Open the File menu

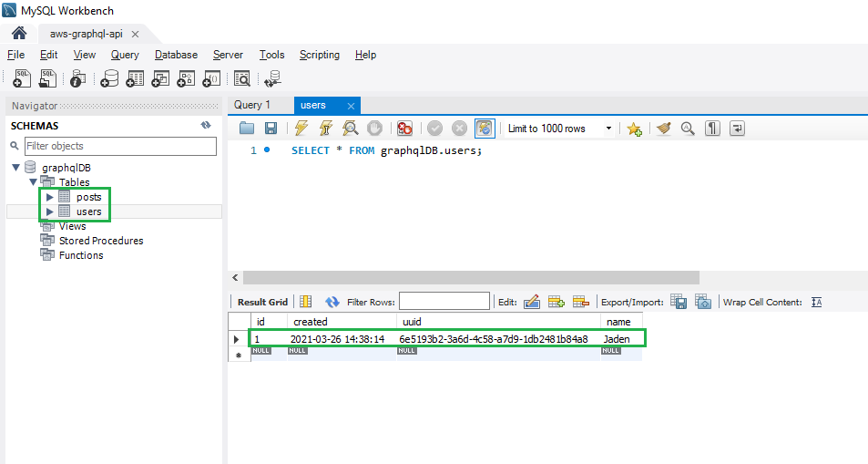(15, 55)
